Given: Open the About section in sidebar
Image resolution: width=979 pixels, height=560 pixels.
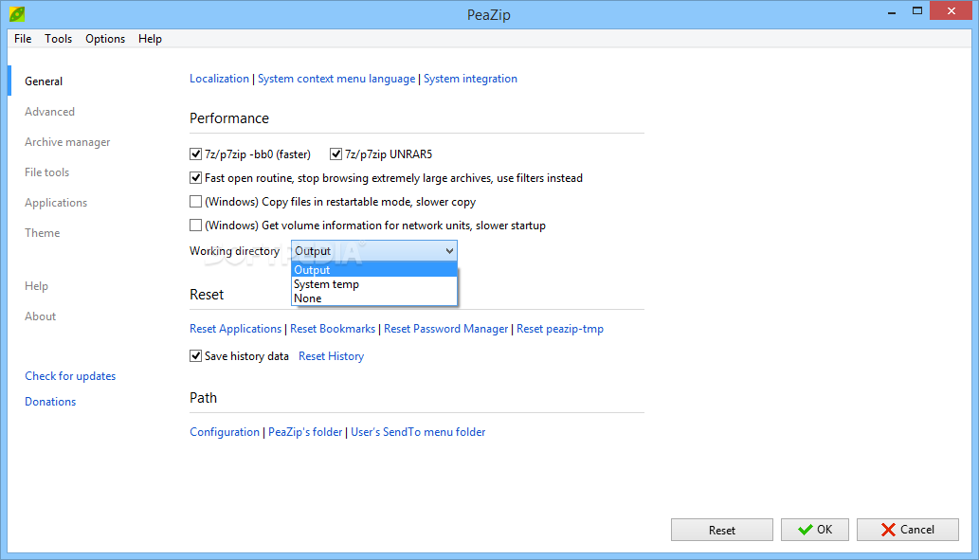Looking at the screenshot, I should tap(40, 316).
